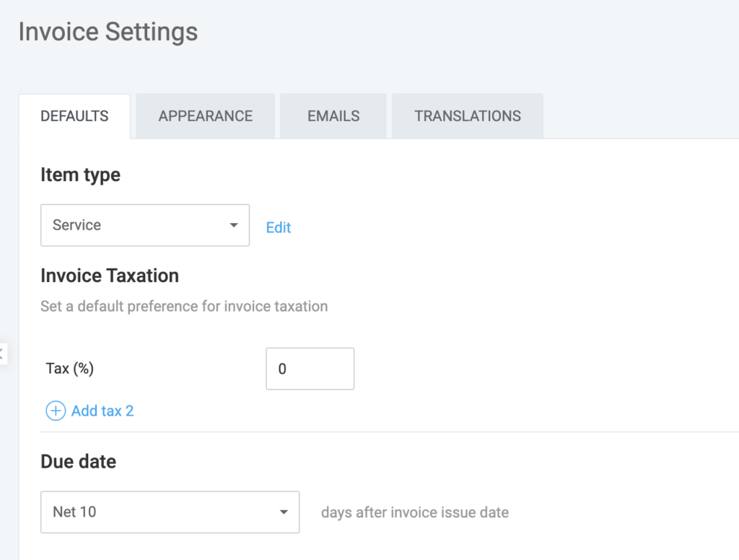Go to the Translations tab
This screenshot has width=739, height=560.
click(467, 116)
